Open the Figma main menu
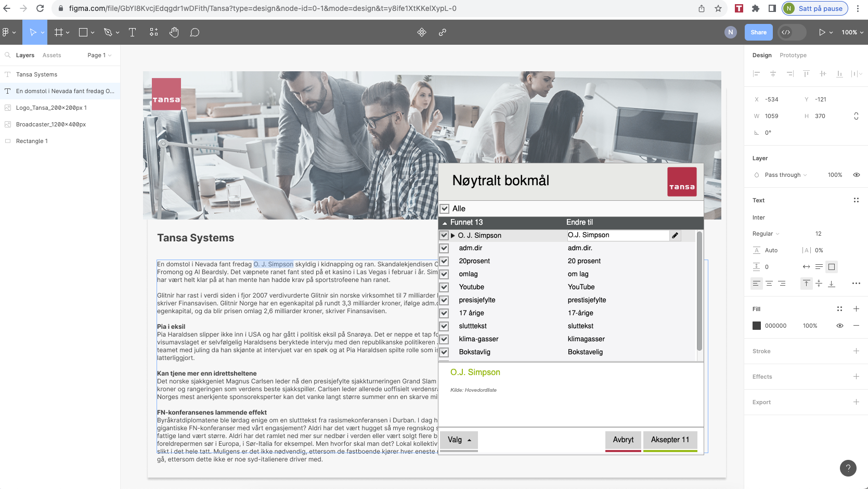This screenshot has width=868, height=489. (x=9, y=32)
